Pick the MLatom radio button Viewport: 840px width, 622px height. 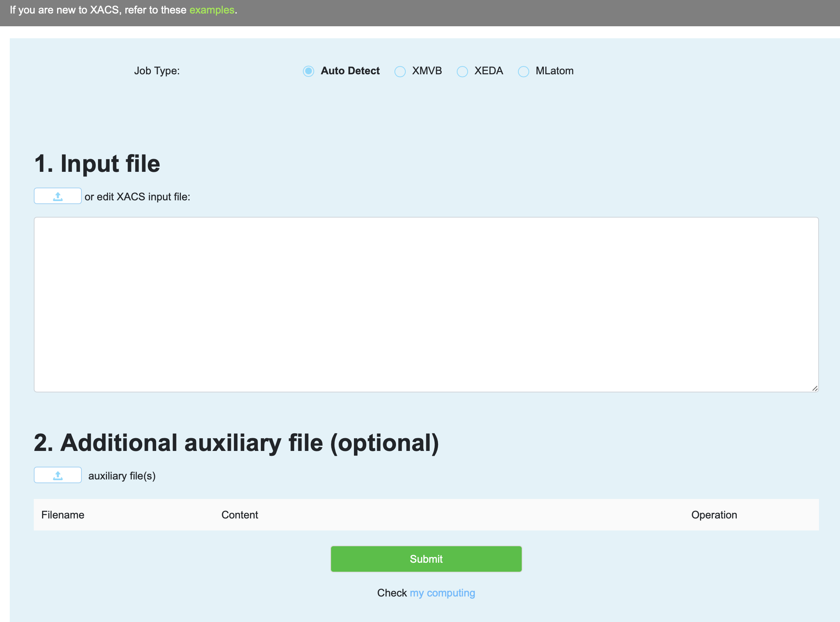(523, 71)
